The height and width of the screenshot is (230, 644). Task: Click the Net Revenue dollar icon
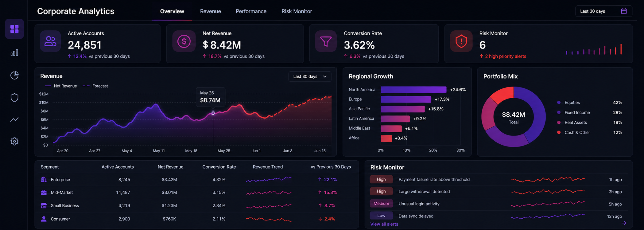pos(184,41)
